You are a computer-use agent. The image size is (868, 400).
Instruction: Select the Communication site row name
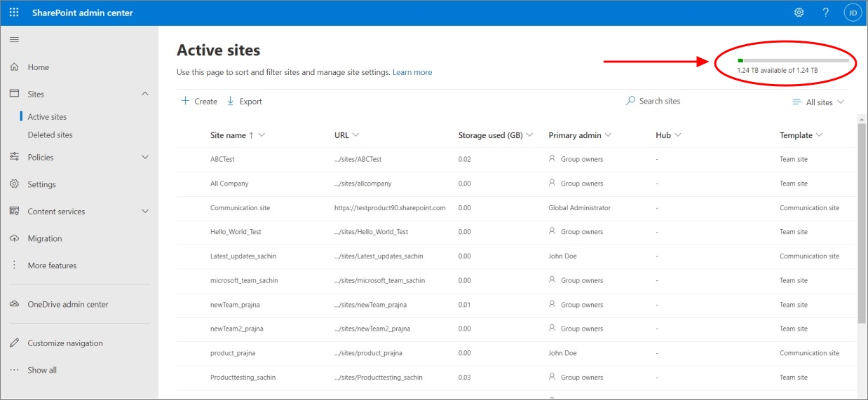click(x=240, y=207)
